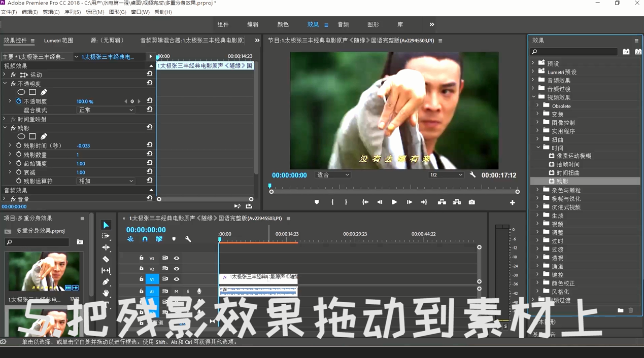Go to In point button
This screenshot has width=644, height=358.
(365, 202)
